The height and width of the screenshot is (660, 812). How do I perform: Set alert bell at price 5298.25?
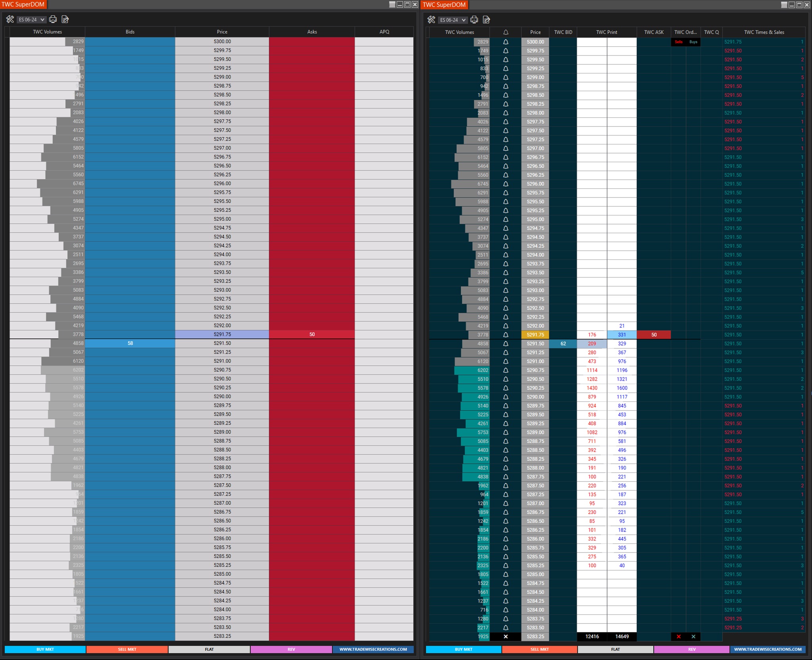pos(506,104)
